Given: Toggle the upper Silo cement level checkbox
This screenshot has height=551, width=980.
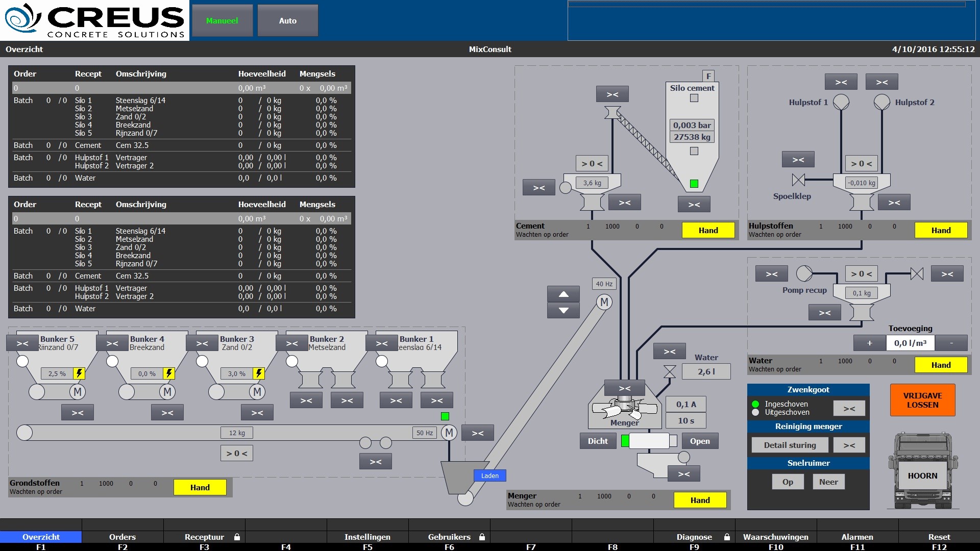Looking at the screenshot, I should coord(694,98).
